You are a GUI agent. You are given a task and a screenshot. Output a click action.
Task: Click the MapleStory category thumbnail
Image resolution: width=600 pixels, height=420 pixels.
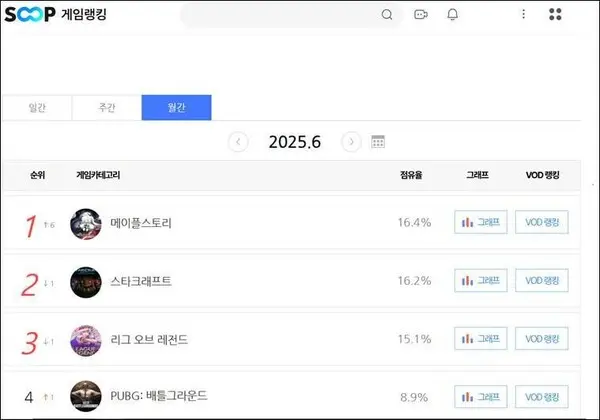85,223
